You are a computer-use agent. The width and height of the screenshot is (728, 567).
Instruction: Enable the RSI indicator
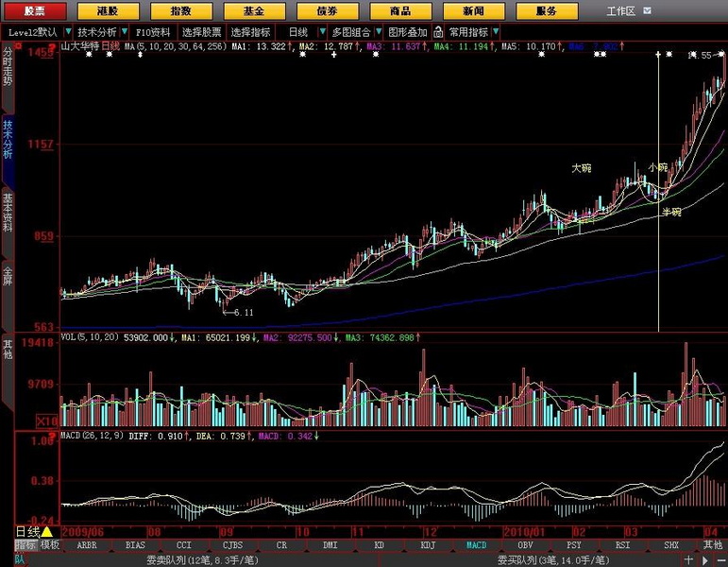[622, 545]
